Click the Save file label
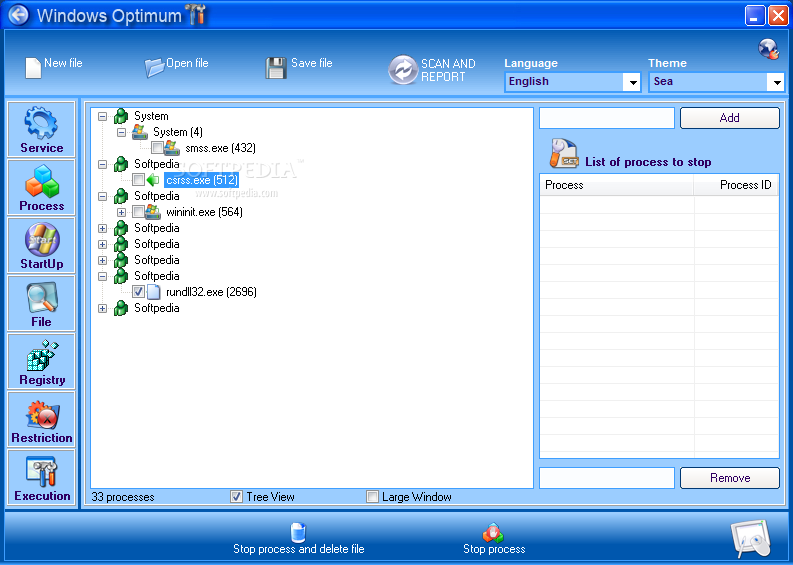This screenshot has height=565, width=793. pyautogui.click(x=312, y=63)
